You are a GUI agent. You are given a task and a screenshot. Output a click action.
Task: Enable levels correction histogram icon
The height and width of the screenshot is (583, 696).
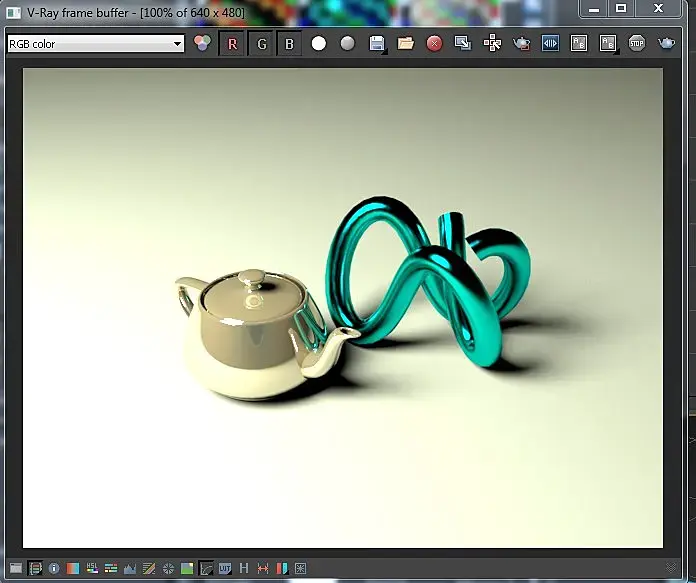[130, 568]
